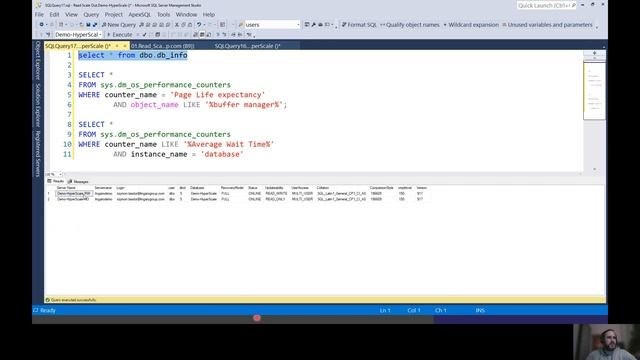Click the Cut icon in toolbar
The height and width of the screenshot is (360, 640).
tap(177, 25)
